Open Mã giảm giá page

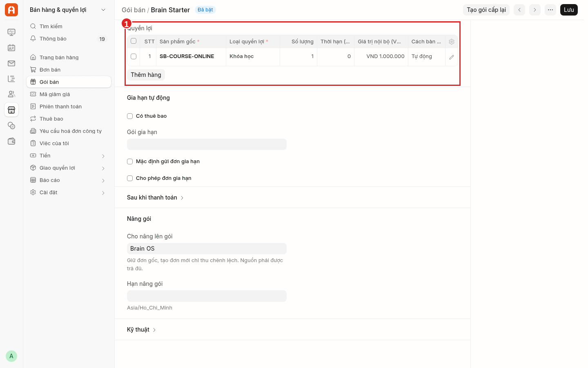coord(69,94)
